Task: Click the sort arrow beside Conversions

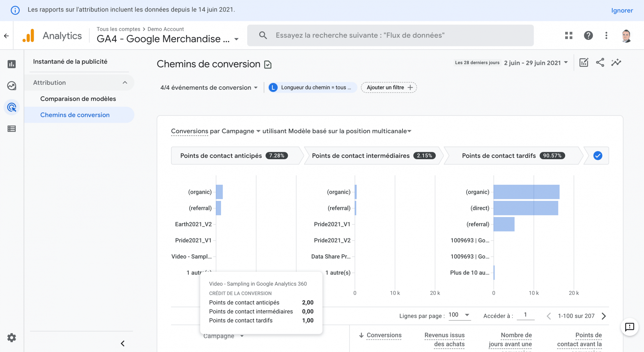Action: point(361,335)
